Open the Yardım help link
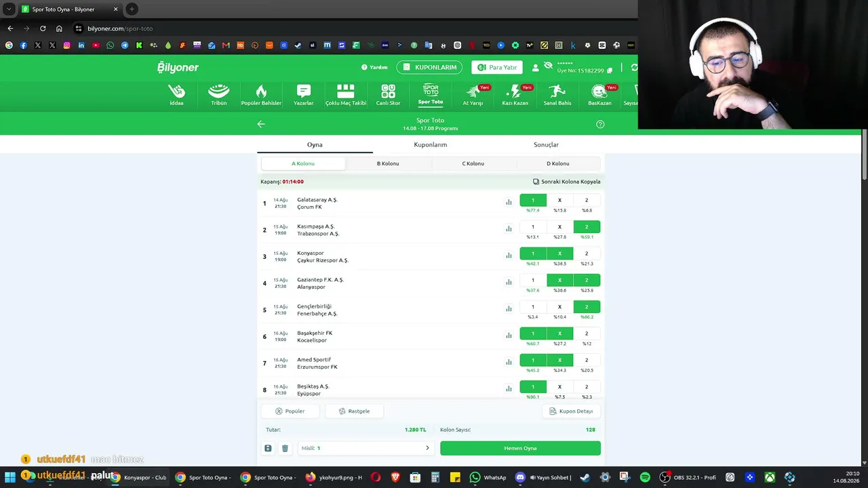This screenshot has height=488, width=868. pyautogui.click(x=374, y=67)
